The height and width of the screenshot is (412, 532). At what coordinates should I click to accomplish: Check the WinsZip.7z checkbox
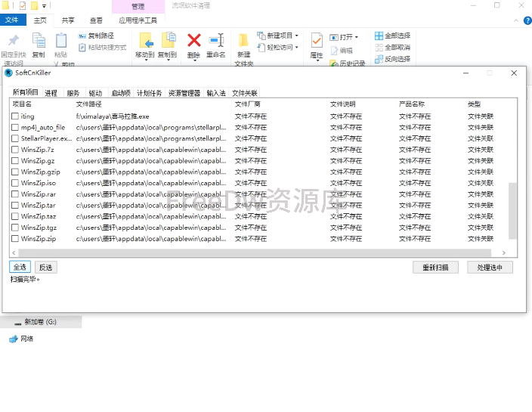(x=15, y=150)
